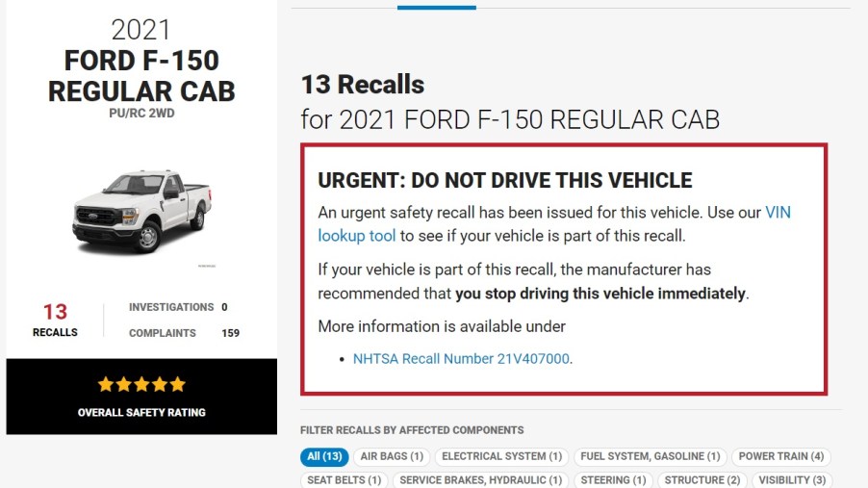Show Structure (2) recalls only
The height and width of the screenshot is (488, 868).
[x=701, y=479]
